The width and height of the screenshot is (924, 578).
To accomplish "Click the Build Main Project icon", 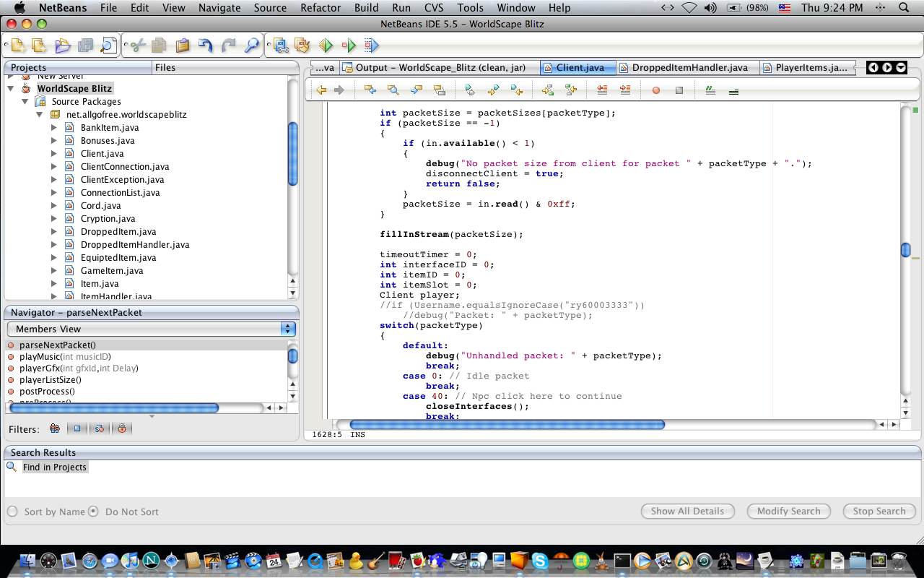I will (280, 46).
